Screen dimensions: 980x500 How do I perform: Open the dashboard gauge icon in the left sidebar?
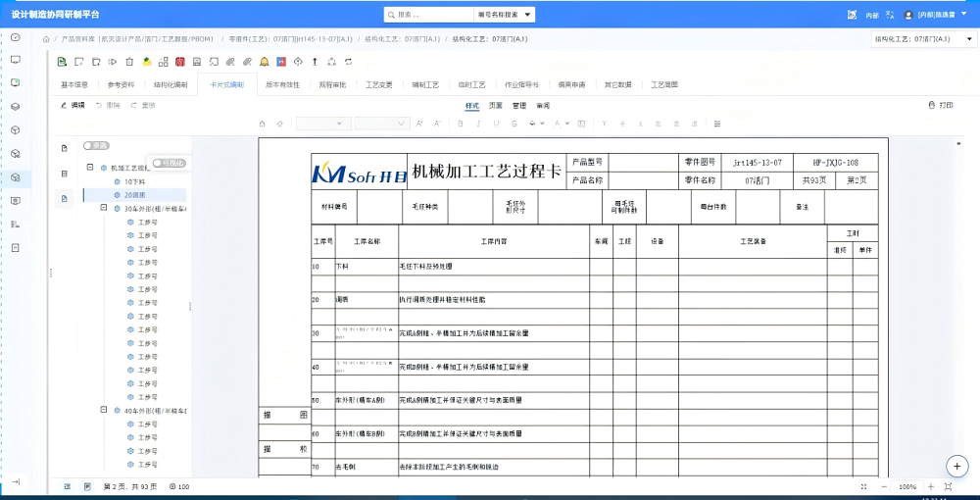[x=17, y=37]
